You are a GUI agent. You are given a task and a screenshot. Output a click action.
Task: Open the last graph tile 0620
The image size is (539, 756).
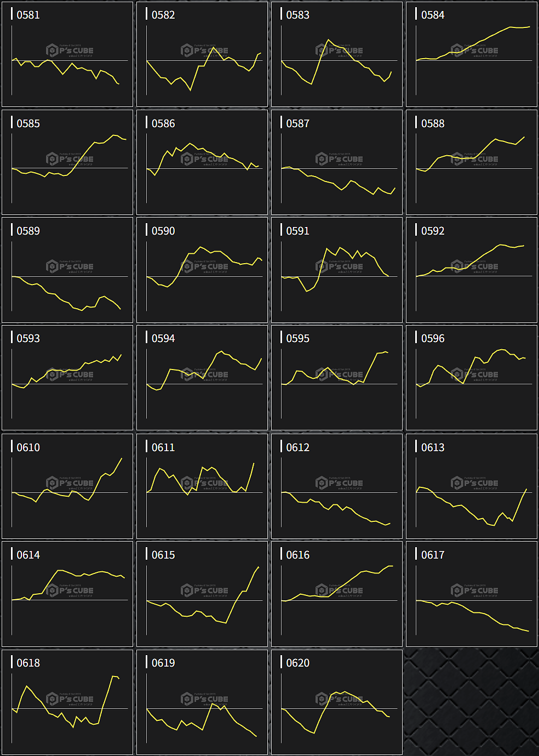(337, 702)
